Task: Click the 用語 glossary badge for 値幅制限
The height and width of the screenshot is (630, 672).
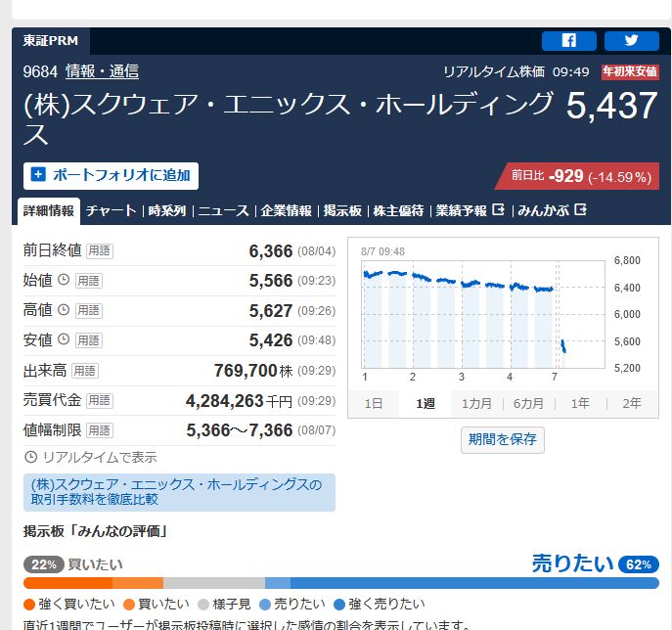Action: (100, 429)
